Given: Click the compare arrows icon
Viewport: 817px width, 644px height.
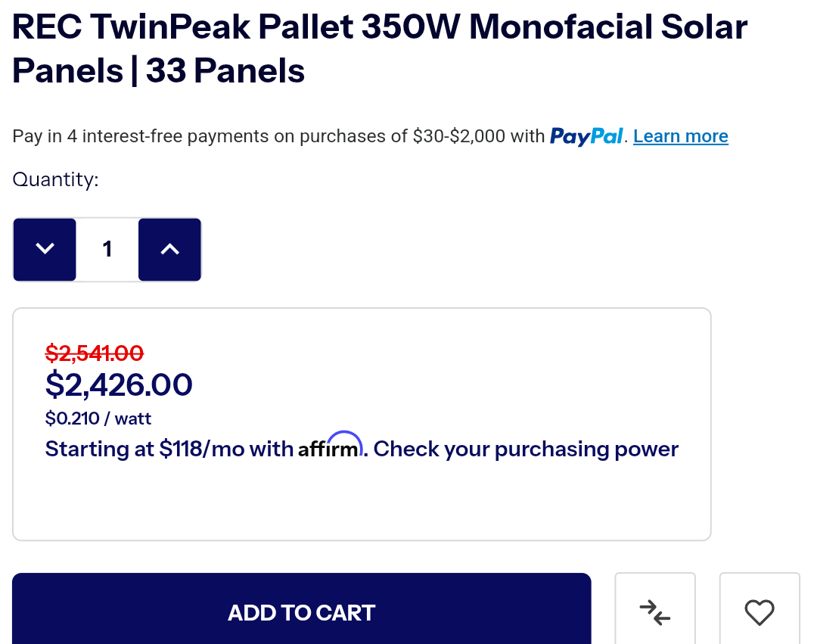Looking at the screenshot, I should coord(655,611).
